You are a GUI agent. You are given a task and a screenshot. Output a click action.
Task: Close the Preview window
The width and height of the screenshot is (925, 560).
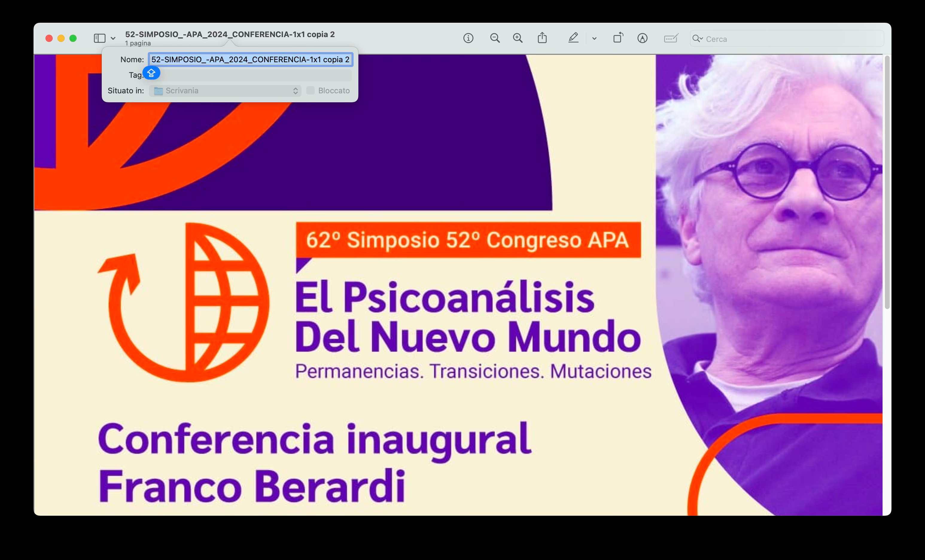click(49, 38)
